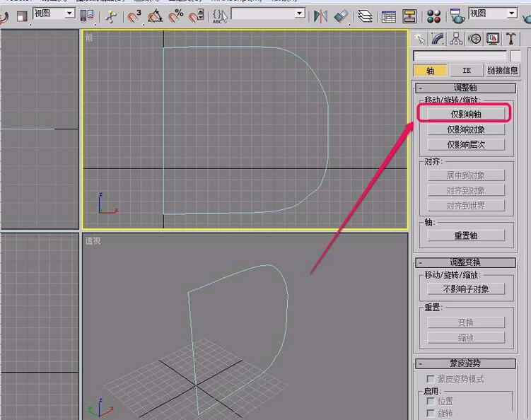Open the Layer Manager icon
The width and height of the screenshot is (531, 420).
365,16
